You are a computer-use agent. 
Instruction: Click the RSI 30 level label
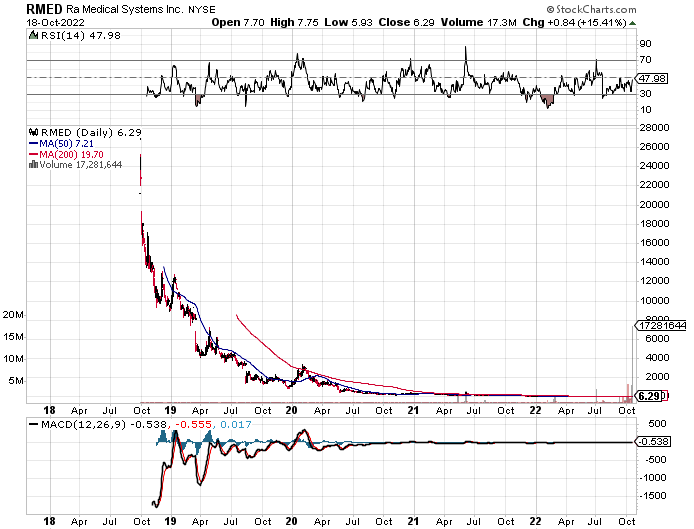[x=645, y=93]
